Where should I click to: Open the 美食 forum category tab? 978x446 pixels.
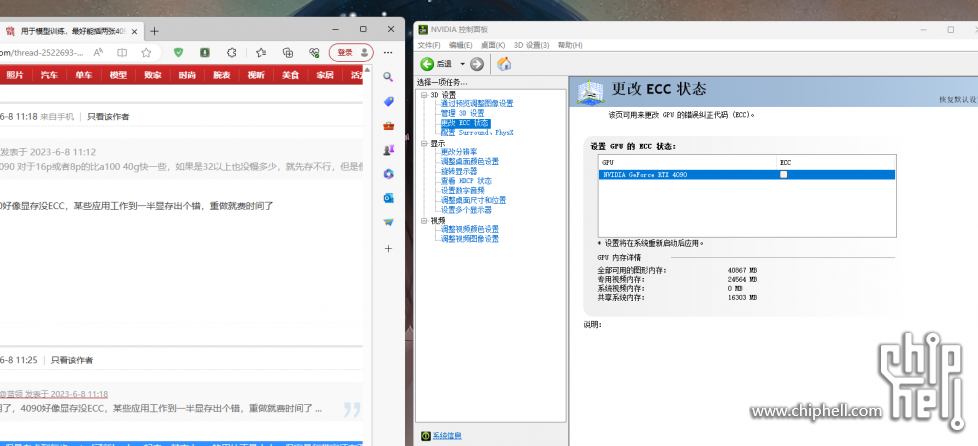tap(290, 75)
